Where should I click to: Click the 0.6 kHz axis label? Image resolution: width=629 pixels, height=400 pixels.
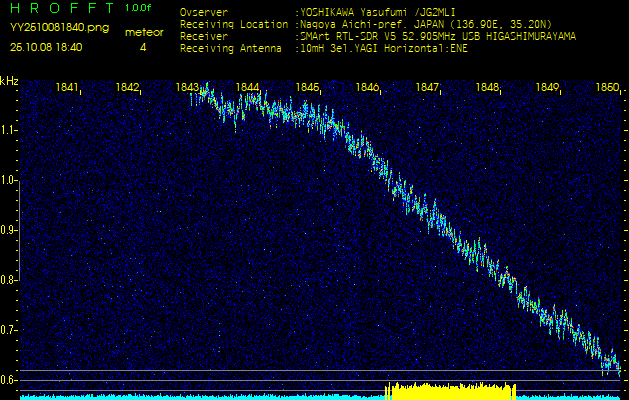point(9,380)
